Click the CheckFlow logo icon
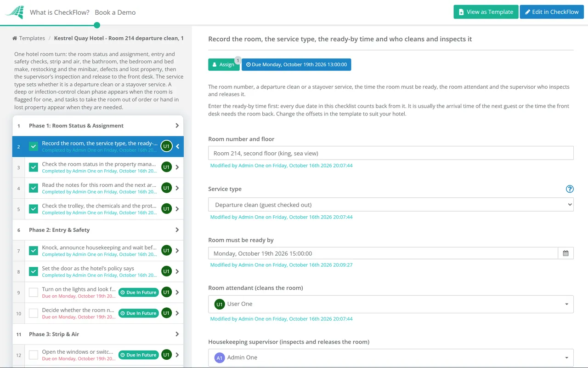This screenshot has height=368, width=588. pos(14,12)
